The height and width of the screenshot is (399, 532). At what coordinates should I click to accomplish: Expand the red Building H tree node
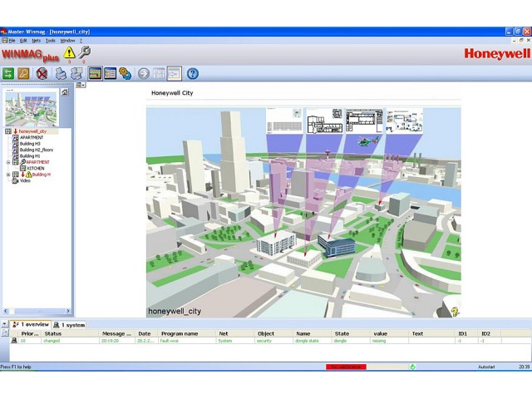pos(8,175)
